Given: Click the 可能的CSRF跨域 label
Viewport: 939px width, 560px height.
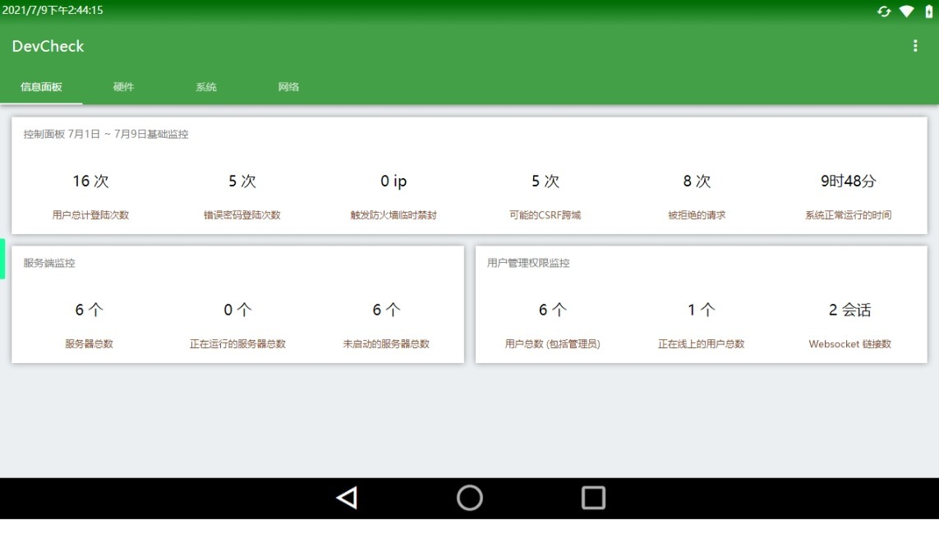Looking at the screenshot, I should (x=545, y=215).
